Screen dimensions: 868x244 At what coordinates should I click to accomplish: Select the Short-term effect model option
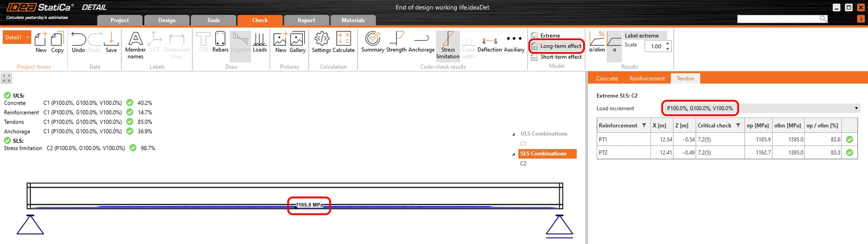click(556, 57)
